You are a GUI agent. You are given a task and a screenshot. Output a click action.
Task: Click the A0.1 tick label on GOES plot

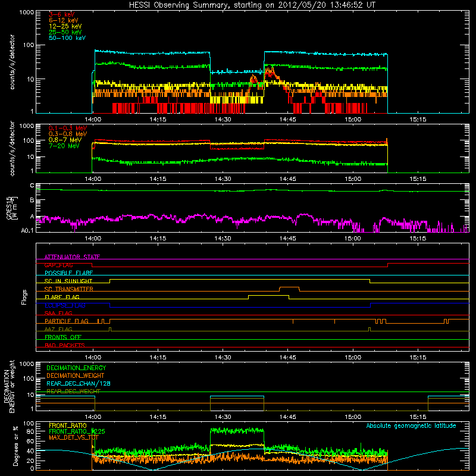[x=27, y=230]
